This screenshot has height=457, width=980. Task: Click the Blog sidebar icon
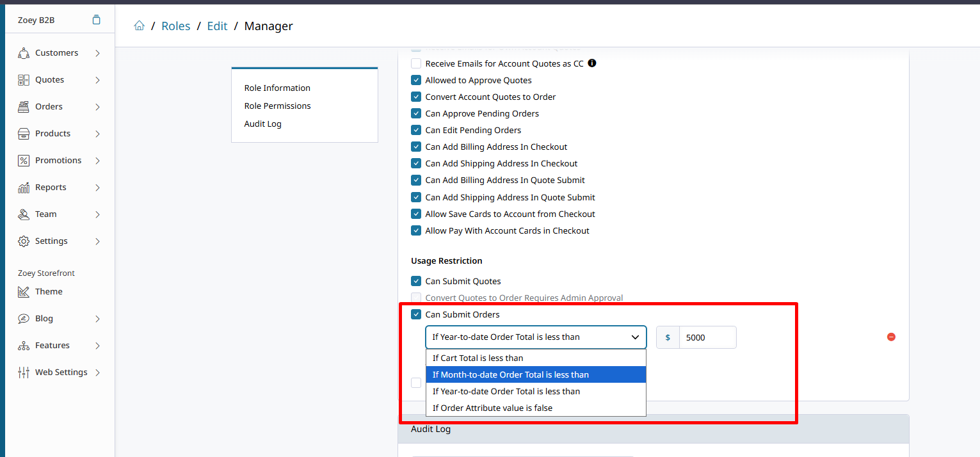tap(24, 319)
